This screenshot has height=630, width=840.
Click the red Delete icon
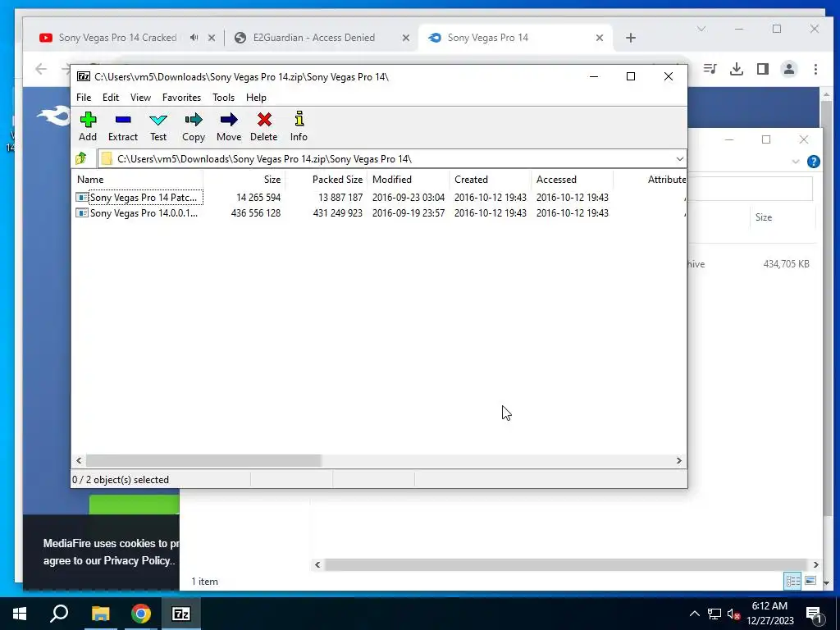click(263, 126)
